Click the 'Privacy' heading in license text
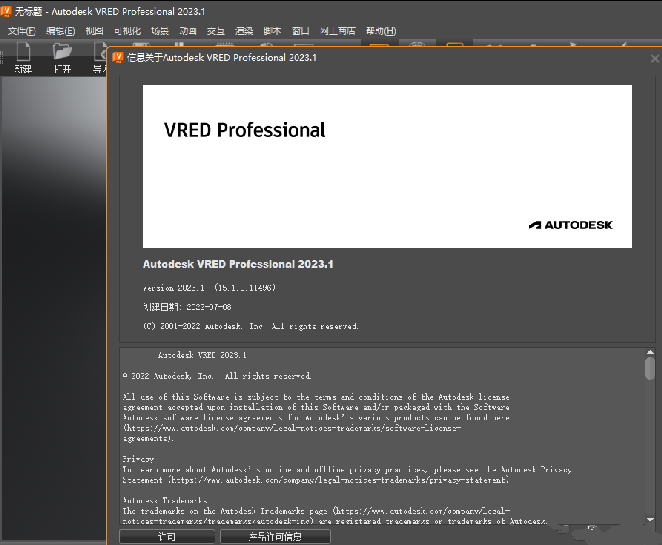Image resolution: width=662 pixels, height=545 pixels. [138, 459]
